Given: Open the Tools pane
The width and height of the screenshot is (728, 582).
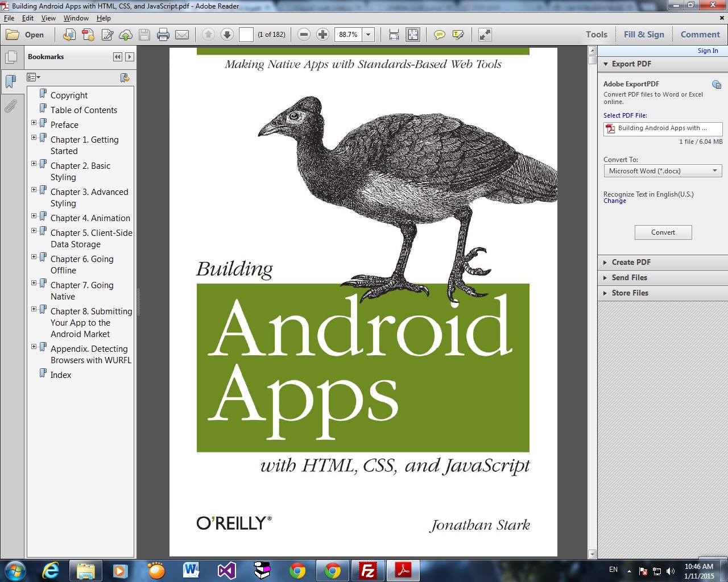Looking at the screenshot, I should 597,35.
